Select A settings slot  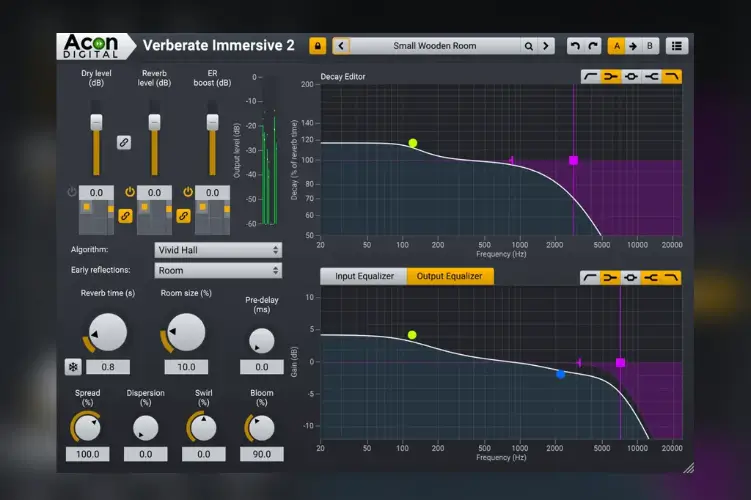coord(616,46)
